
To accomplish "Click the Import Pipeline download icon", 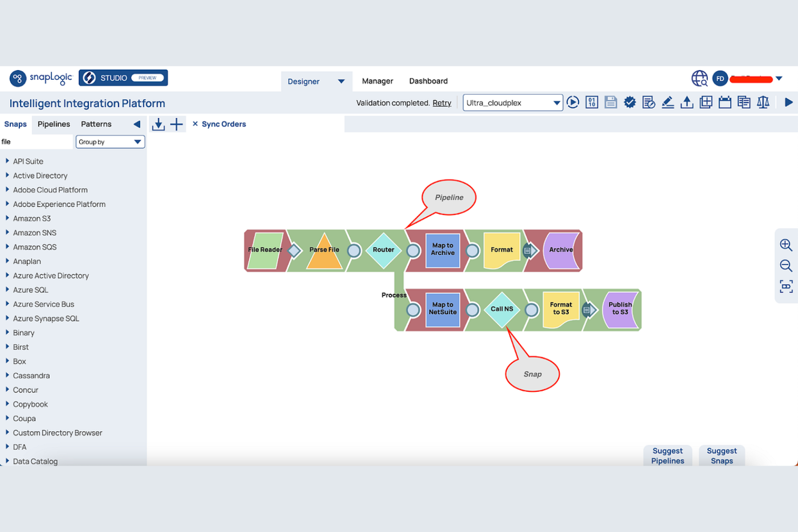I will (x=159, y=125).
